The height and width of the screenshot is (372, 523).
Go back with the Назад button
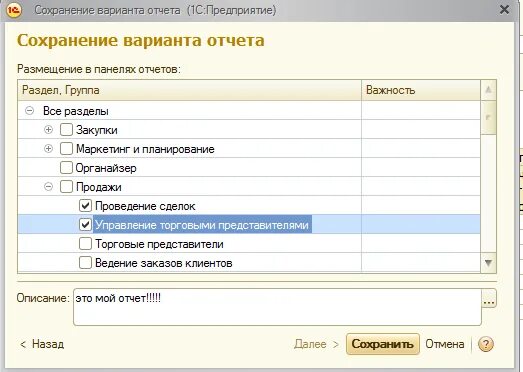click(42, 344)
